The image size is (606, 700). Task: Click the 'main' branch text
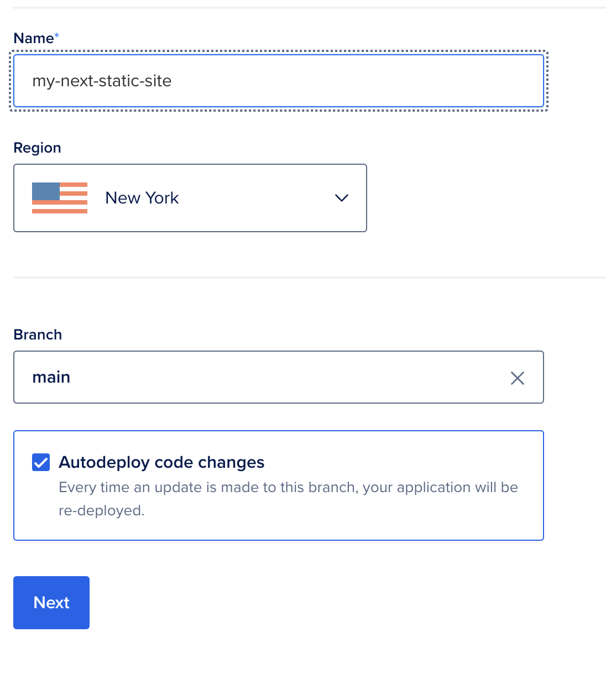pyautogui.click(x=51, y=377)
